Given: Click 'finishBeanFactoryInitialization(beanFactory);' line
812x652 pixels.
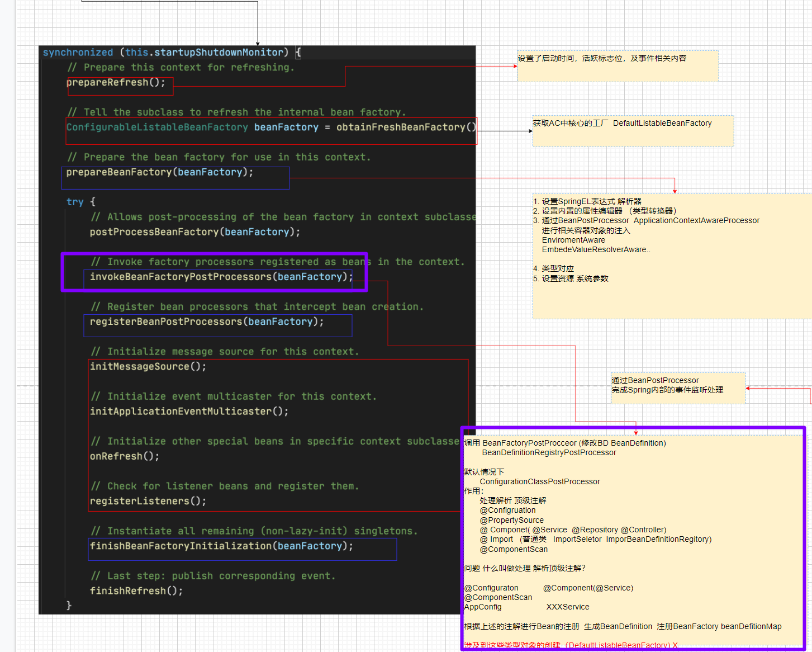Looking at the screenshot, I should pos(221,546).
